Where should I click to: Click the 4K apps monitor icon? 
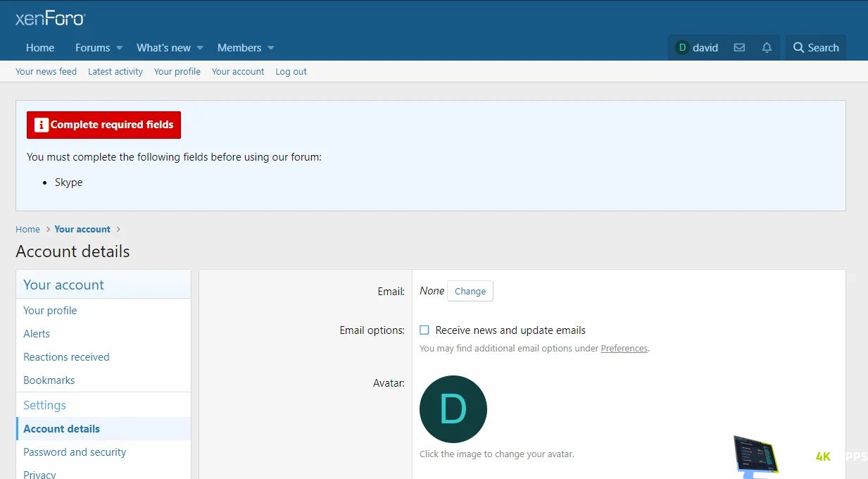pos(755,455)
